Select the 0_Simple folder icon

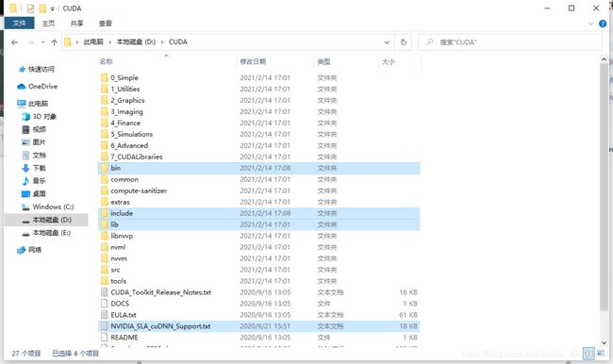(x=105, y=77)
